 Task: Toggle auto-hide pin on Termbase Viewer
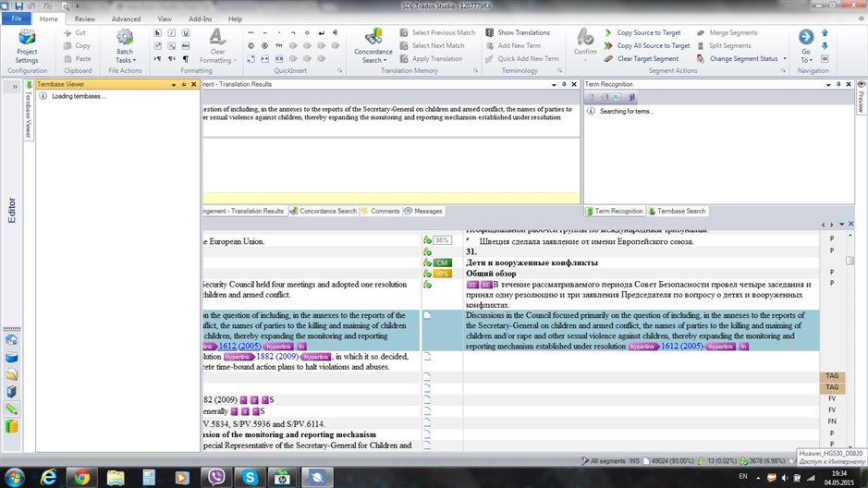click(184, 84)
